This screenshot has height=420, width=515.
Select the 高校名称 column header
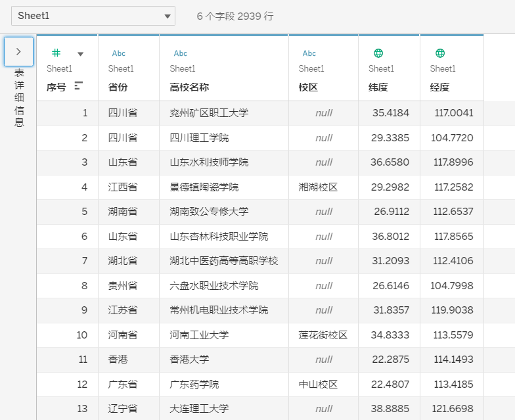(x=189, y=87)
